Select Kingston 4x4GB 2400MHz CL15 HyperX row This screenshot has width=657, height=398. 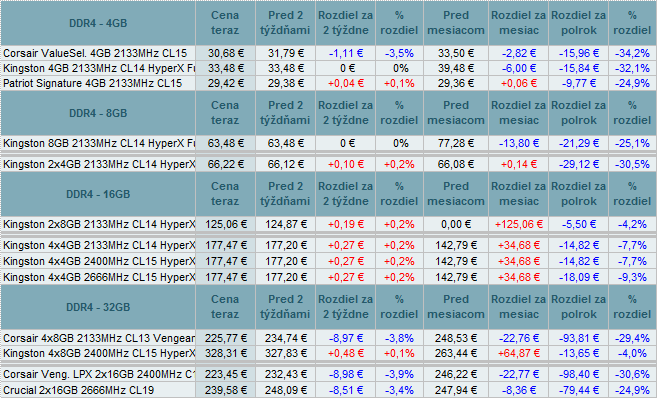pos(328,261)
